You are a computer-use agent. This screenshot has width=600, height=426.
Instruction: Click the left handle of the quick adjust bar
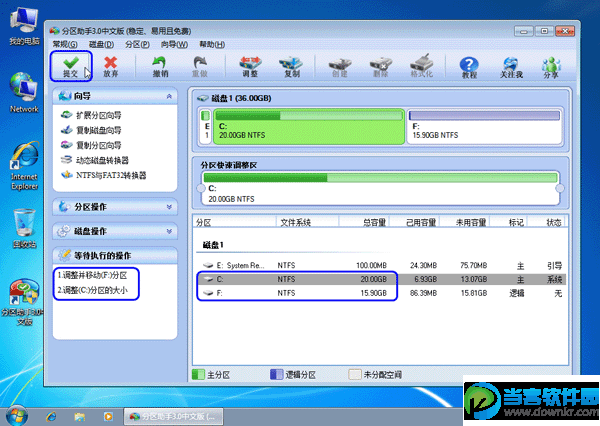click(x=201, y=188)
